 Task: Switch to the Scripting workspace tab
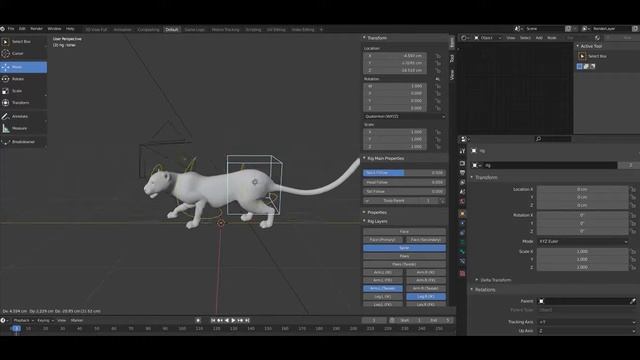253,29
